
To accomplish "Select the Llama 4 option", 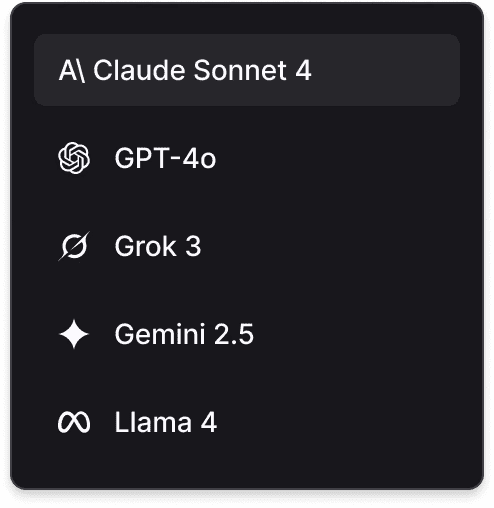I will [247, 422].
